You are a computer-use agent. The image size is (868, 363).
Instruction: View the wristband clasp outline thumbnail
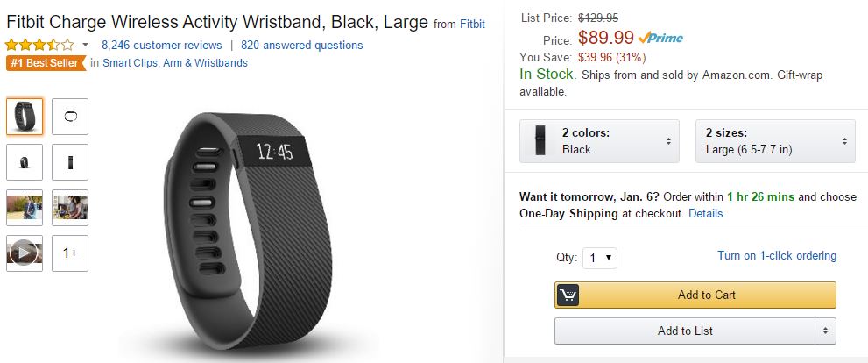pos(70,117)
